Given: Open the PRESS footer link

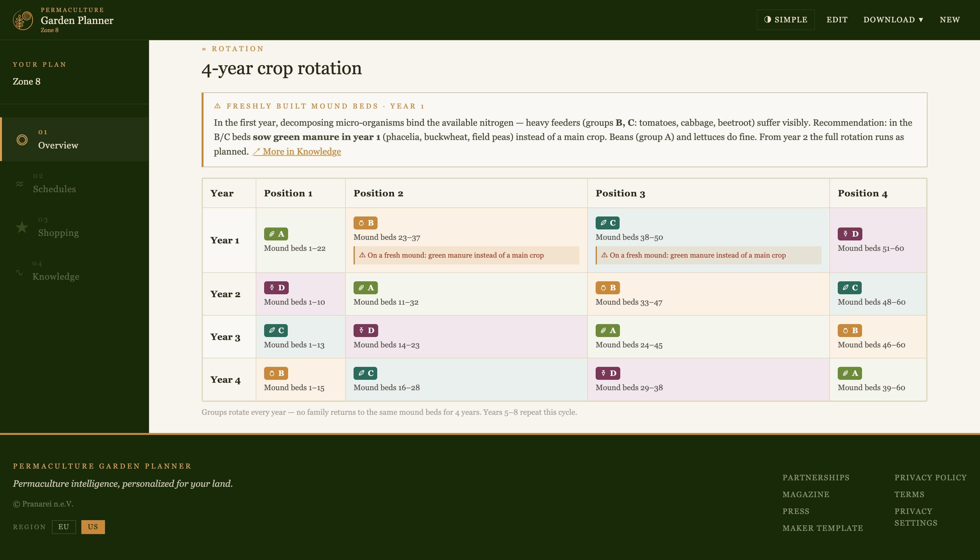Looking at the screenshot, I should pyautogui.click(x=796, y=511).
